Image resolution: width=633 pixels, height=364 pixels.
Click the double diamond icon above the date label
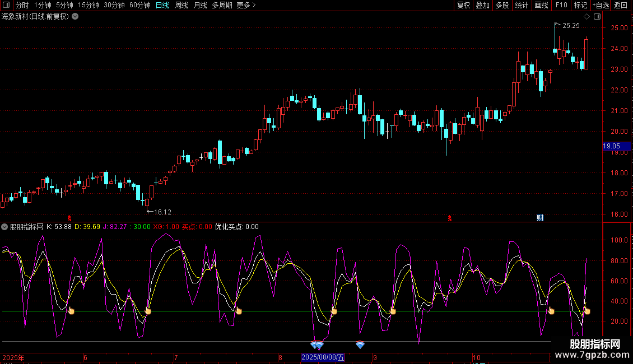317,345
